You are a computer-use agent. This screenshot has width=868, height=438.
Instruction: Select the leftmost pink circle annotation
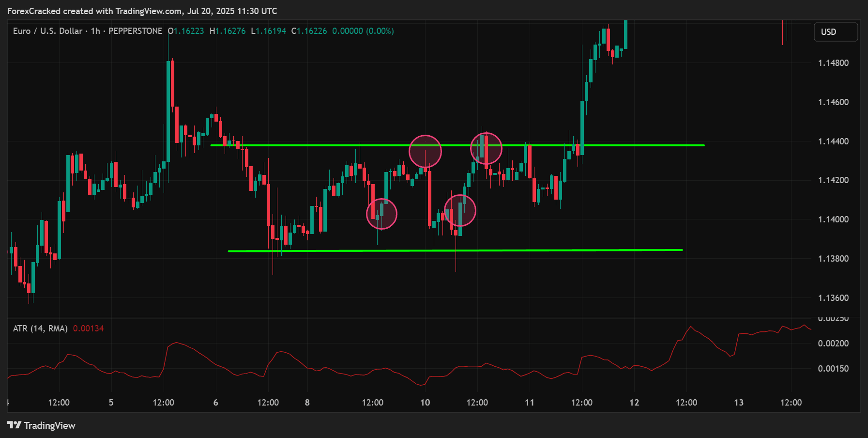pyautogui.click(x=382, y=214)
